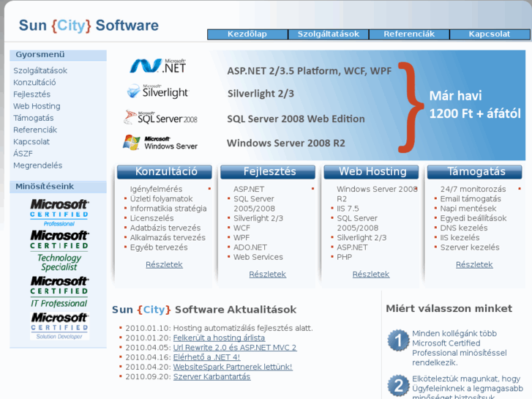Click the Gyorsmenü sidebar heading
532x399 pixels.
pos(40,55)
